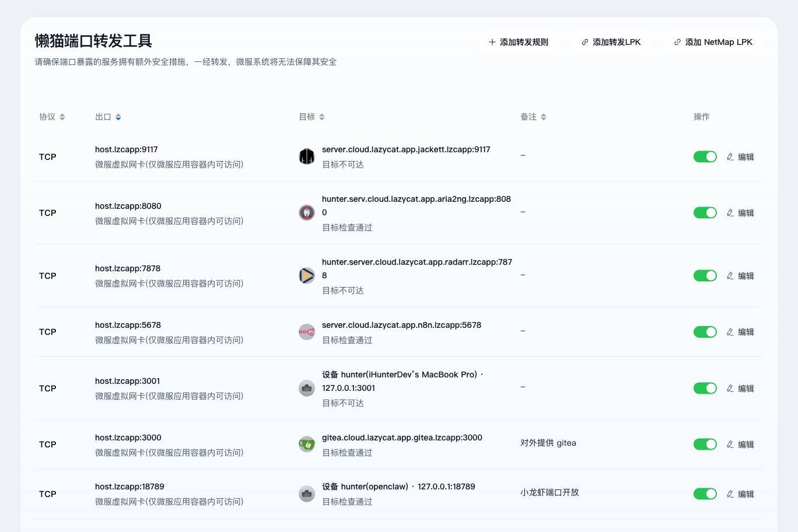Toggle off the port 5678 rule

click(x=705, y=332)
